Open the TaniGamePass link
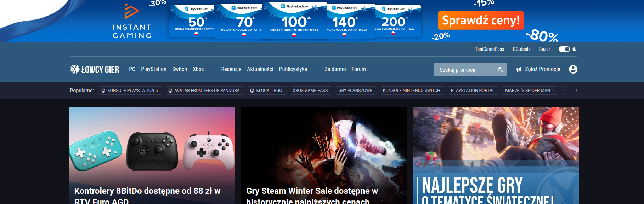Viewport: 644px width, 204px height. click(489, 49)
